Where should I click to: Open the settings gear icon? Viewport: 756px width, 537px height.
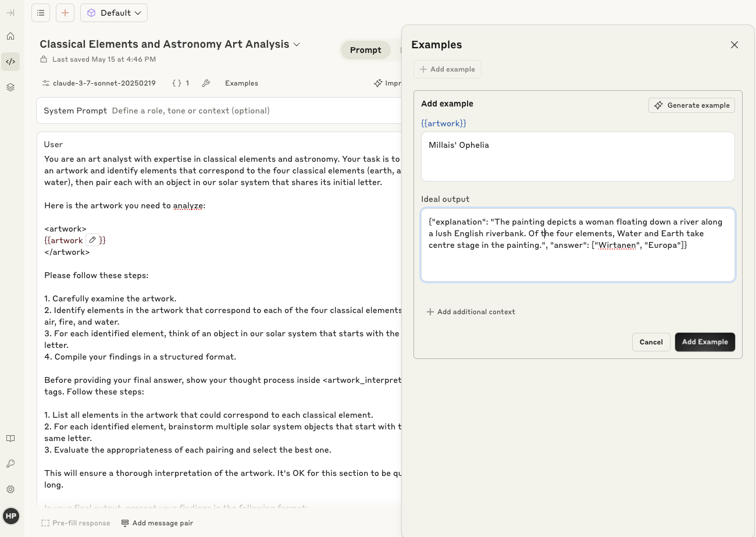(x=10, y=490)
